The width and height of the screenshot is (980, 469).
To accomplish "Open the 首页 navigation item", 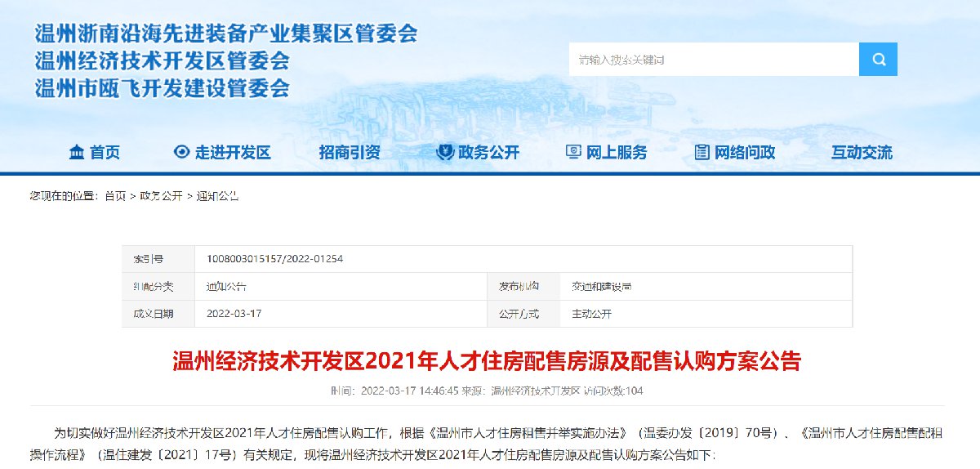I will tap(105, 152).
